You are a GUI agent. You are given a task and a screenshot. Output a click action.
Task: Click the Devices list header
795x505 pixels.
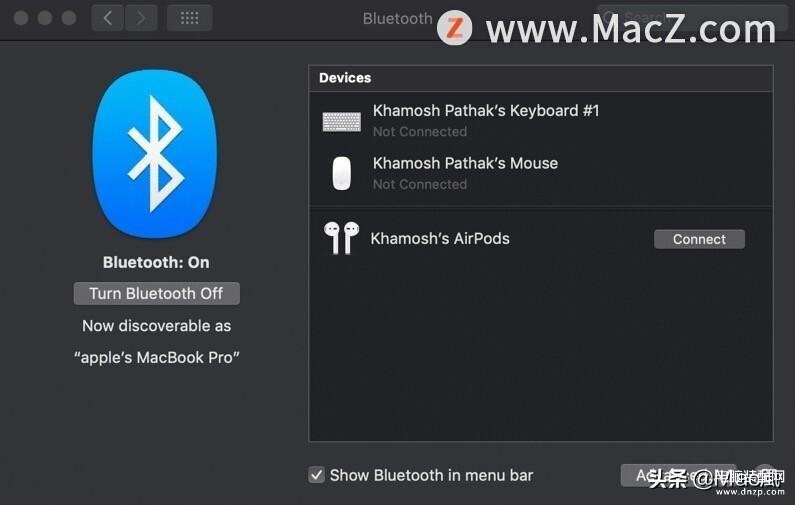pyautogui.click(x=540, y=78)
